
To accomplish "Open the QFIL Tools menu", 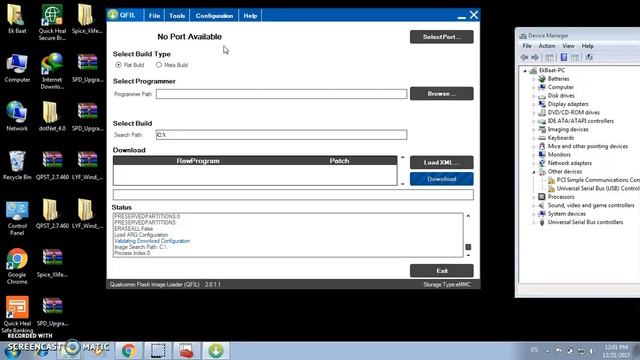I will [177, 16].
